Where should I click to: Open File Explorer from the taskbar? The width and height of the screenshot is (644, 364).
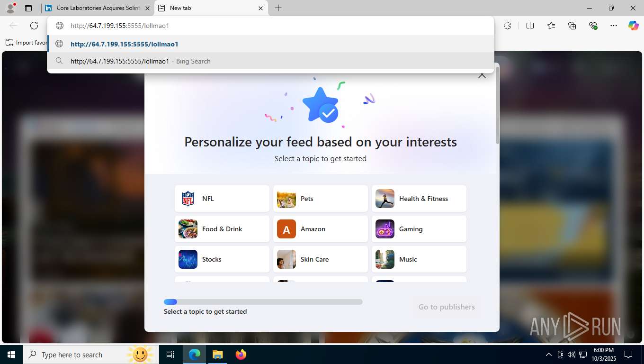point(217,355)
